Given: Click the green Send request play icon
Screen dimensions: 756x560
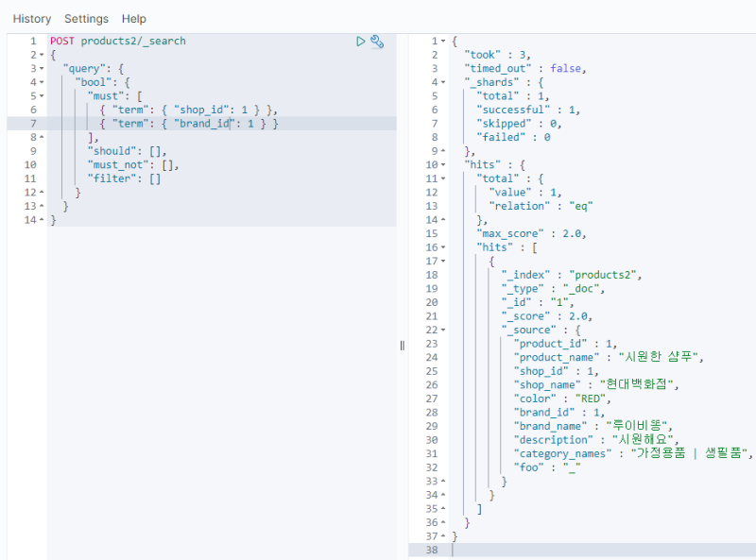Looking at the screenshot, I should pyautogui.click(x=361, y=42).
